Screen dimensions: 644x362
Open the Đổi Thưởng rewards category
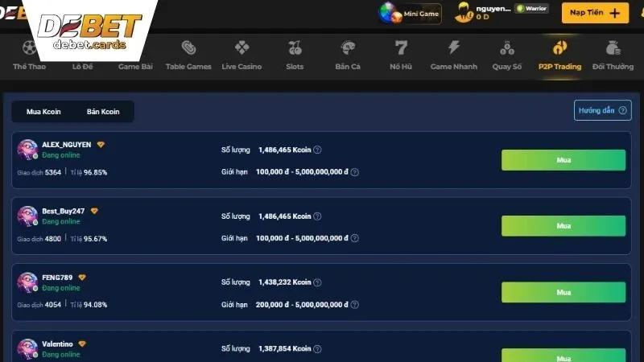tap(613, 56)
